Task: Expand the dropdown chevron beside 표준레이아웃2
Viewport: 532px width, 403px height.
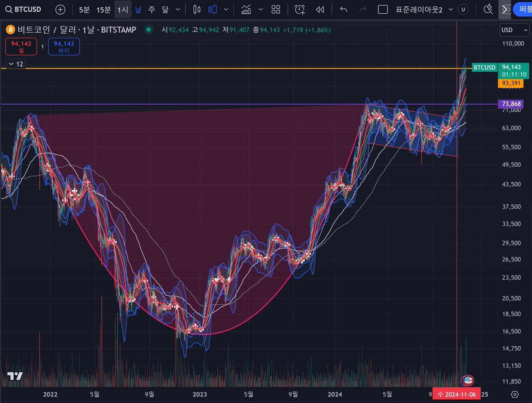Action: [451, 9]
